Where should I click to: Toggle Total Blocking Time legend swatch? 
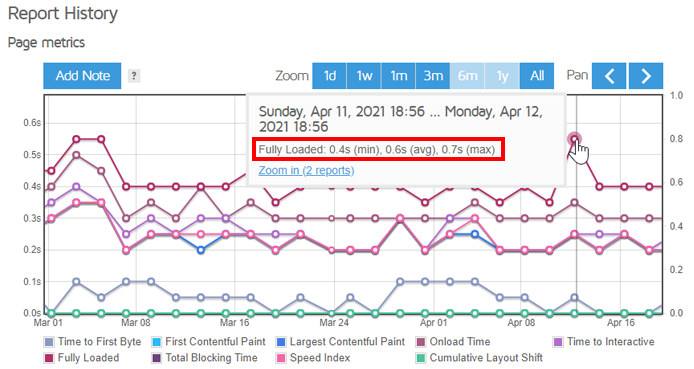coord(156,358)
